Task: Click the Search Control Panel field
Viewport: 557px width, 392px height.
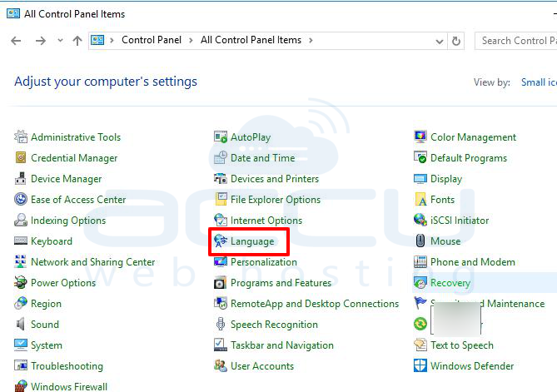Action: pos(516,41)
